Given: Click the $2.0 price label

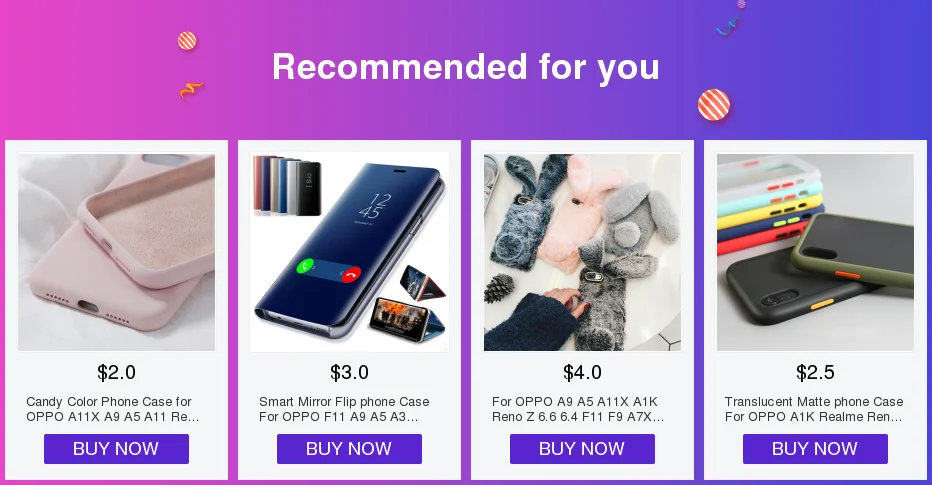Looking at the screenshot, I should 116,373.
